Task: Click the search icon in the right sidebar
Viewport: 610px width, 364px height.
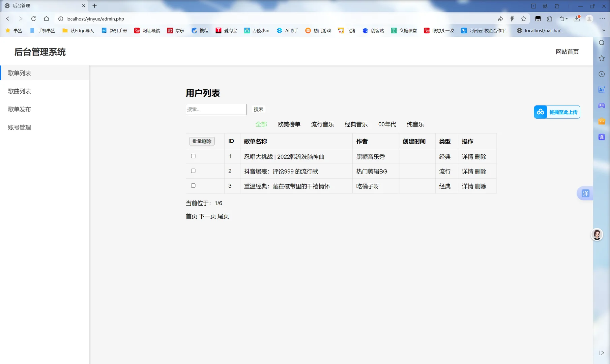Action: (601, 43)
